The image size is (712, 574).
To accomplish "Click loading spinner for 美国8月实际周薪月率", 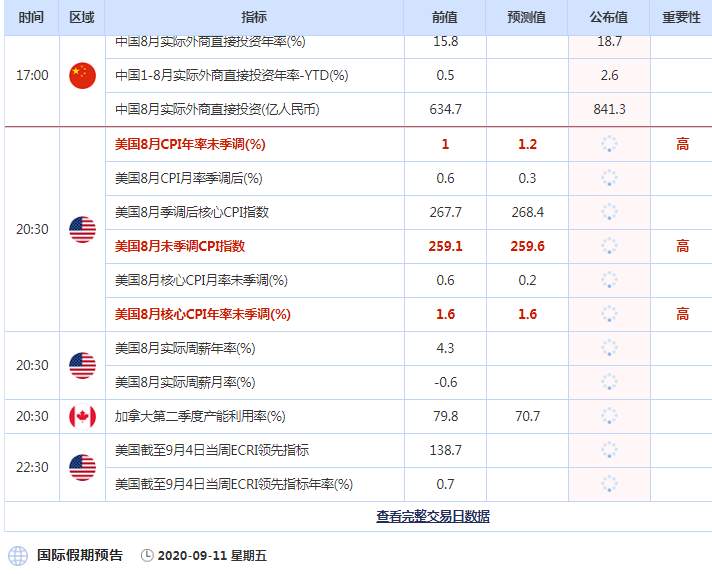I will (x=609, y=382).
